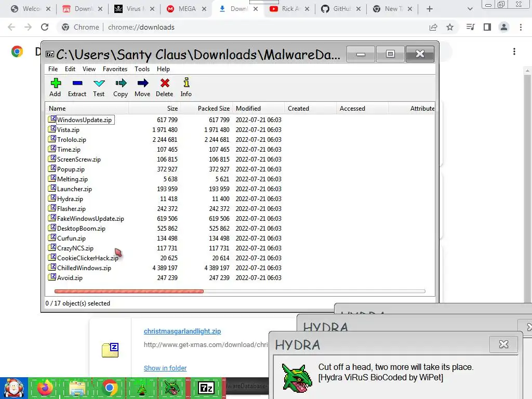Open Chrome side panel icon
Screen dimensions: 532x399
(x=487, y=27)
